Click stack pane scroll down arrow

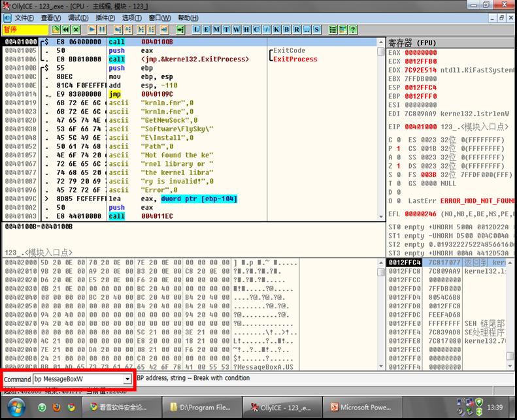[510, 366]
